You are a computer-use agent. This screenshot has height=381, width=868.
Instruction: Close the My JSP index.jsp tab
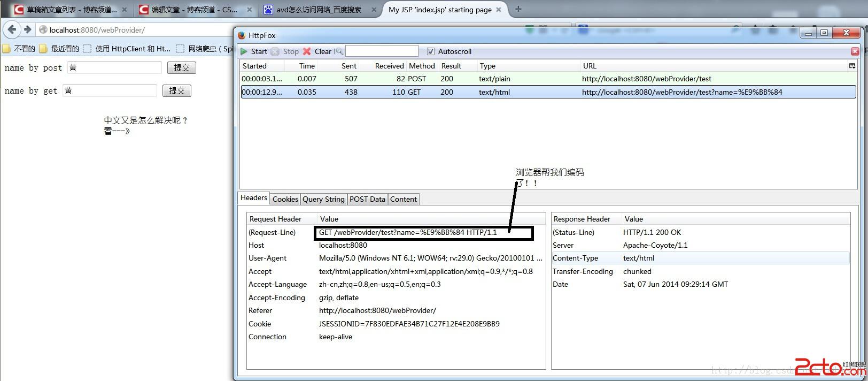pos(499,10)
